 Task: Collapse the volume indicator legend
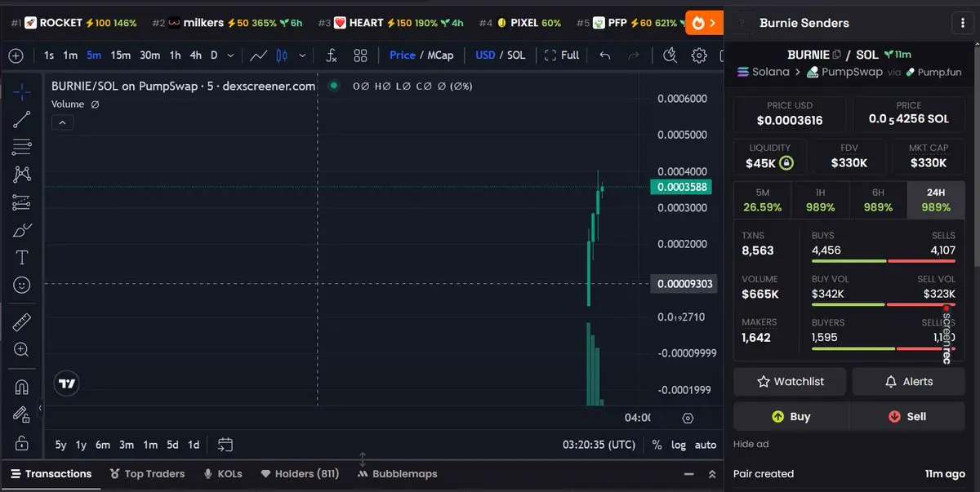point(62,123)
